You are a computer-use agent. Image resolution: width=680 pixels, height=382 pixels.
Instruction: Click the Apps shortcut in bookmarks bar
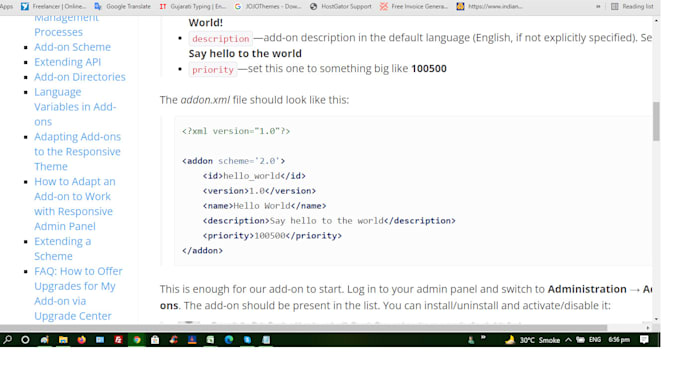(x=6, y=7)
